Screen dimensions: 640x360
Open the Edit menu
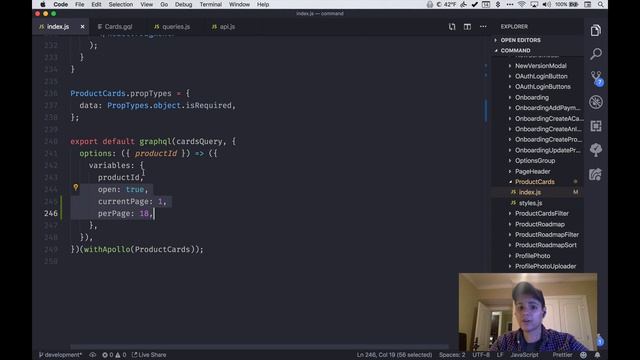pyautogui.click(x=96, y=4)
